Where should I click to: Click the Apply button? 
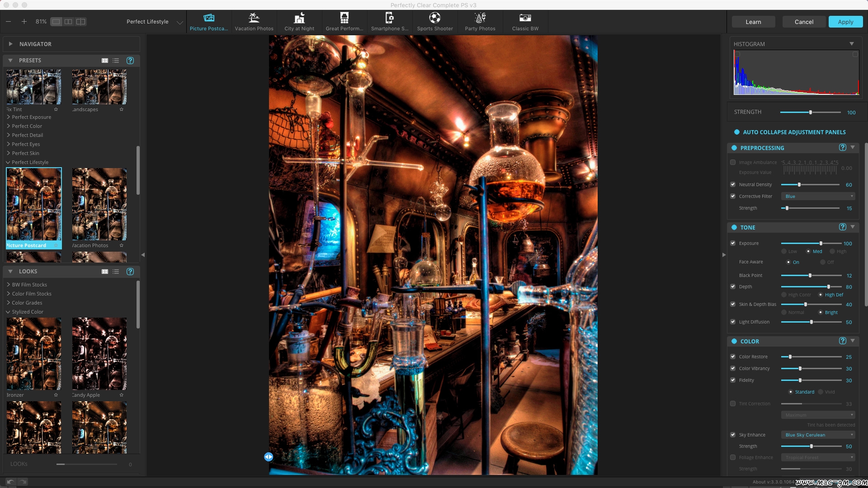pyautogui.click(x=845, y=22)
